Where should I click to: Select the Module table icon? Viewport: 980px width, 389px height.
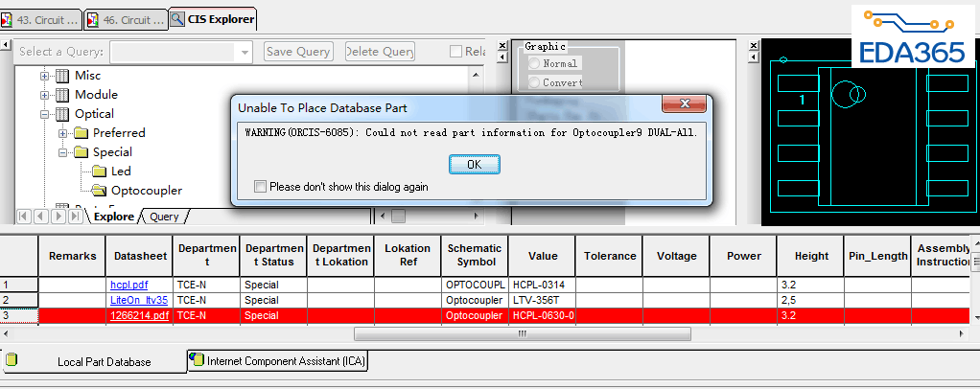(x=62, y=95)
